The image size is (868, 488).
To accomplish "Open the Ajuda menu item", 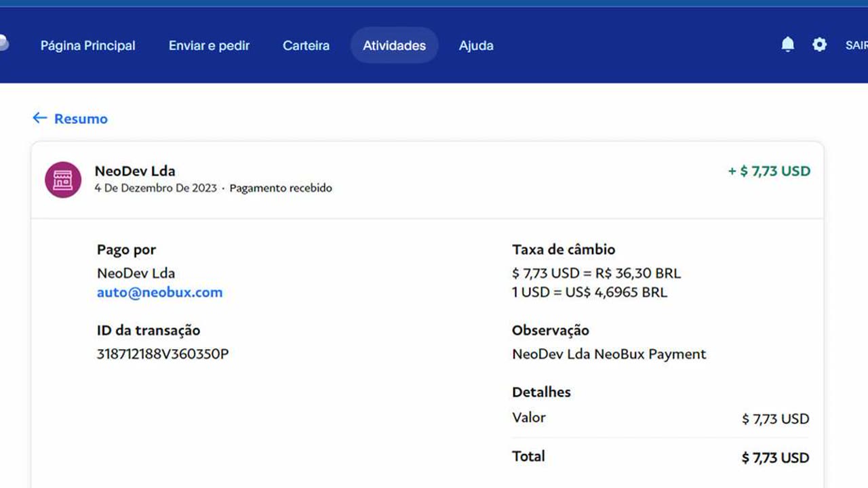I will (x=476, y=45).
